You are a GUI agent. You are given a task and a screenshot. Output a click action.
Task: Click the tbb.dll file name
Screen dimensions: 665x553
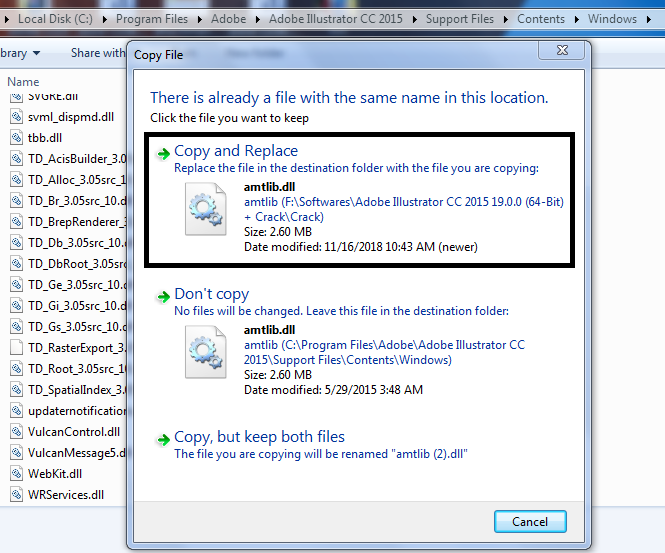tap(45, 138)
